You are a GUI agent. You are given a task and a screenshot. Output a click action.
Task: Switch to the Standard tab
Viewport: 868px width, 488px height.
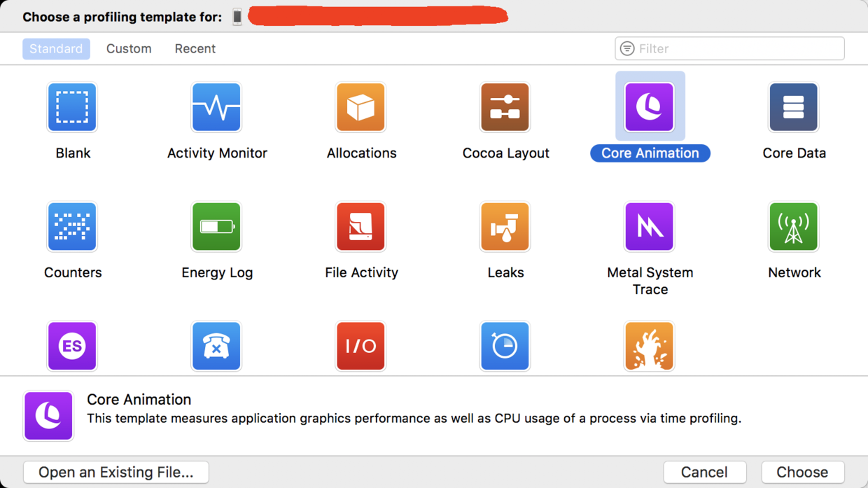[x=56, y=49]
